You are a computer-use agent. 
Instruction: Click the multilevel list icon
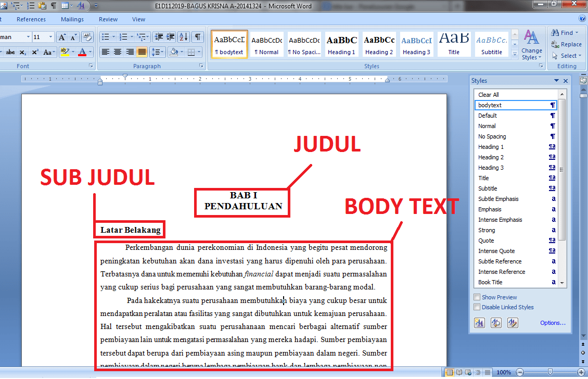point(141,37)
